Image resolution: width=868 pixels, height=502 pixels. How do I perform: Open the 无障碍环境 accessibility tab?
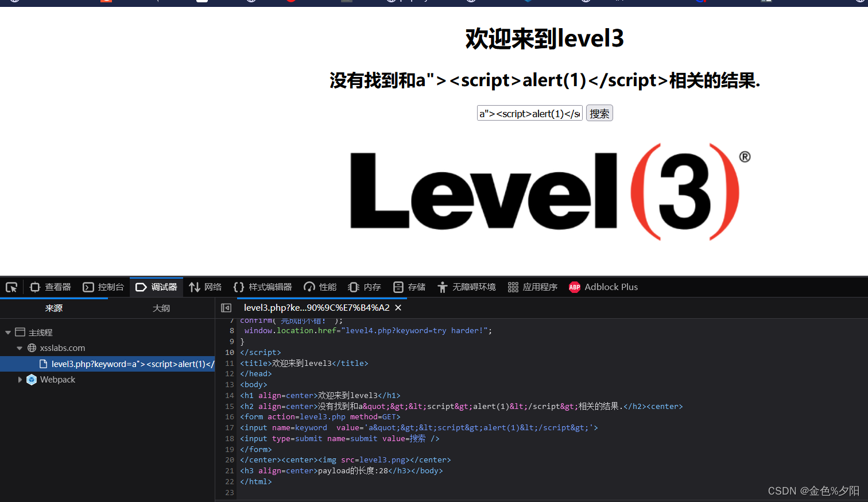pos(466,287)
